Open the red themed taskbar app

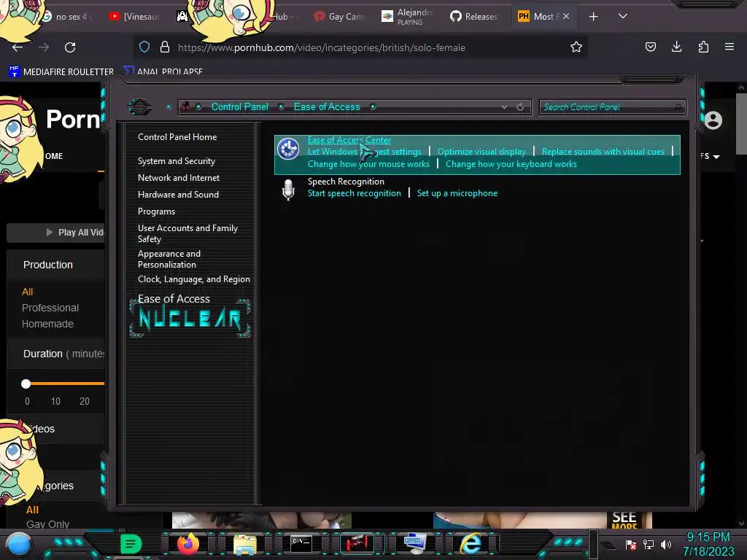(x=357, y=543)
